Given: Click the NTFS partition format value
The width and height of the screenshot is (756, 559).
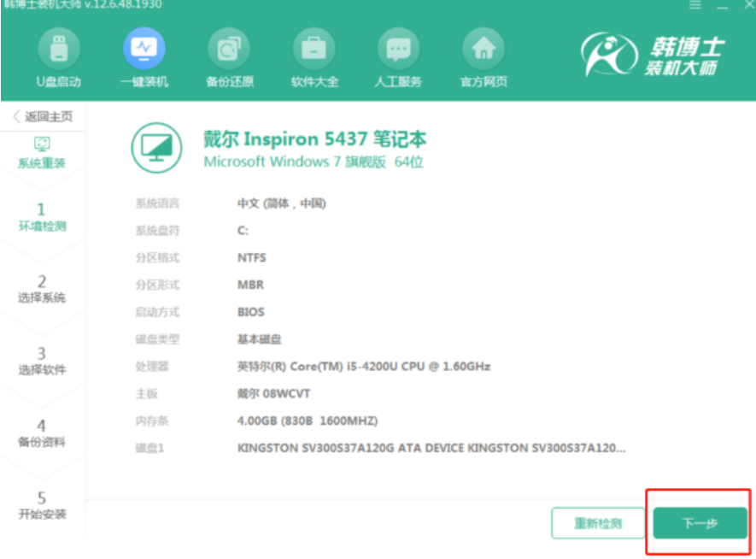Looking at the screenshot, I should click(252, 257).
